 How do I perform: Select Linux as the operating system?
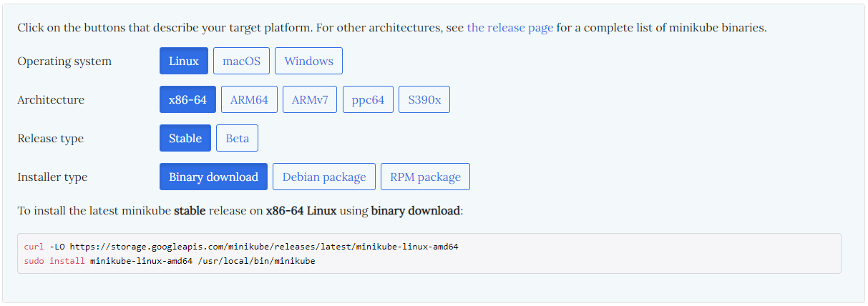(184, 61)
